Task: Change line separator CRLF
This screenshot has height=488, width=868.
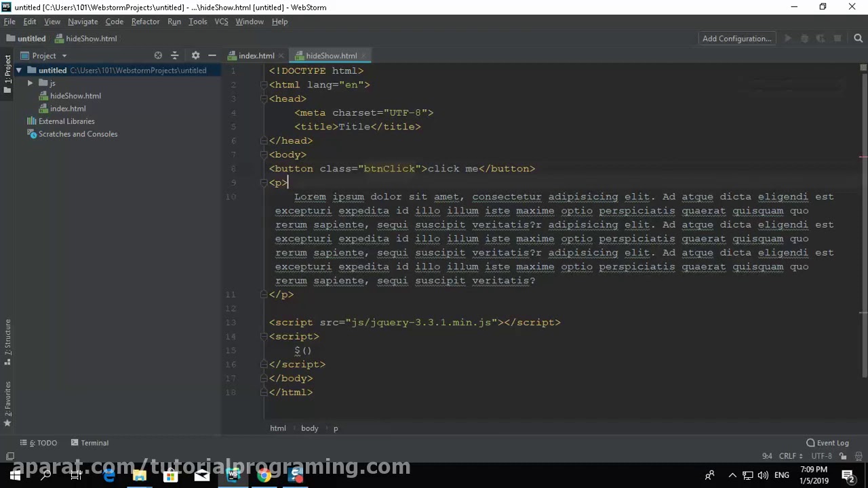Action: [x=791, y=456]
